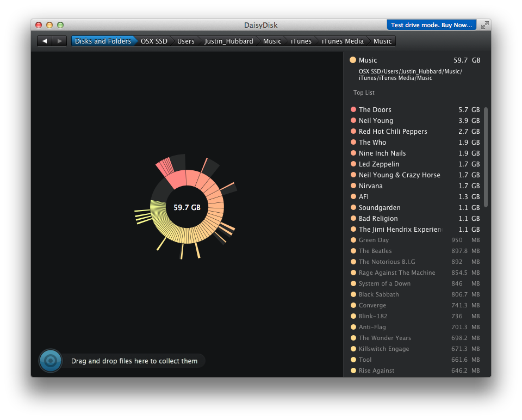This screenshot has width=522, height=420.
Task: Click the Converge row
Action: 415,305
